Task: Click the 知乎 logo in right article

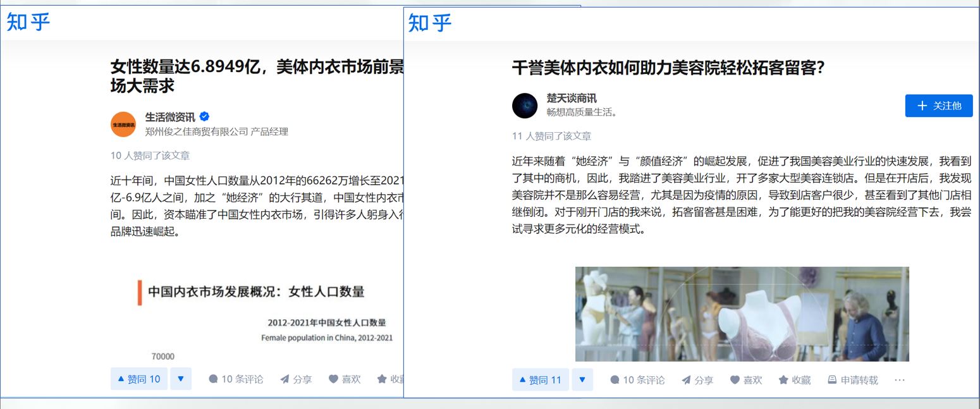Action: [431, 23]
